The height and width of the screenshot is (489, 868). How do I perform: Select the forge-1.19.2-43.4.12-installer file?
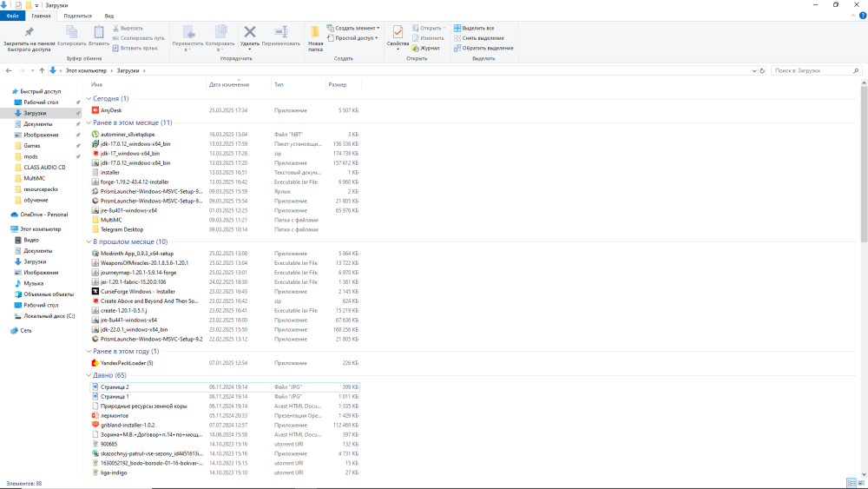(x=226, y=182)
